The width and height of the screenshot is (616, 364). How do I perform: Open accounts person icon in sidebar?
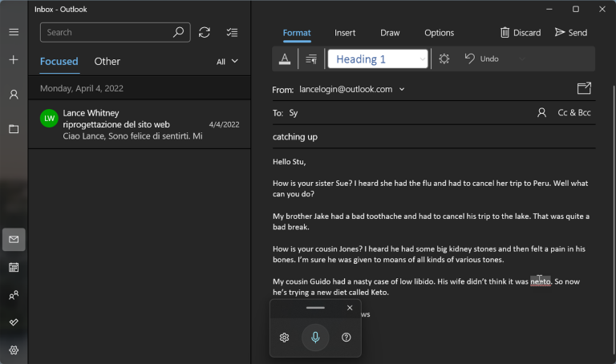14,95
